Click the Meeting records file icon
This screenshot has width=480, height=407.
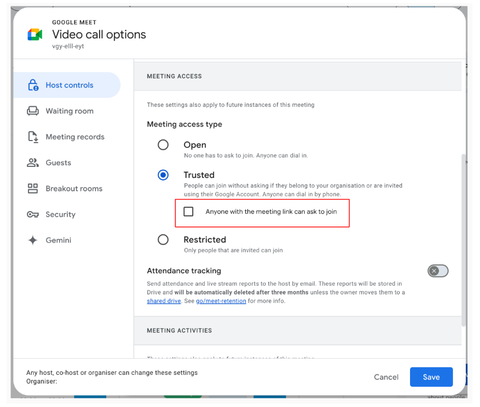33,137
